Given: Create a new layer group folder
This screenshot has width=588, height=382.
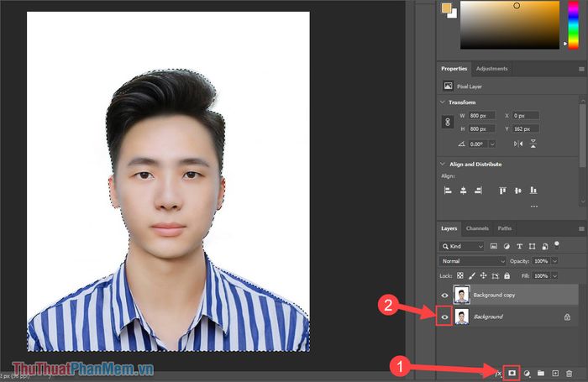Looking at the screenshot, I should tap(541, 373).
